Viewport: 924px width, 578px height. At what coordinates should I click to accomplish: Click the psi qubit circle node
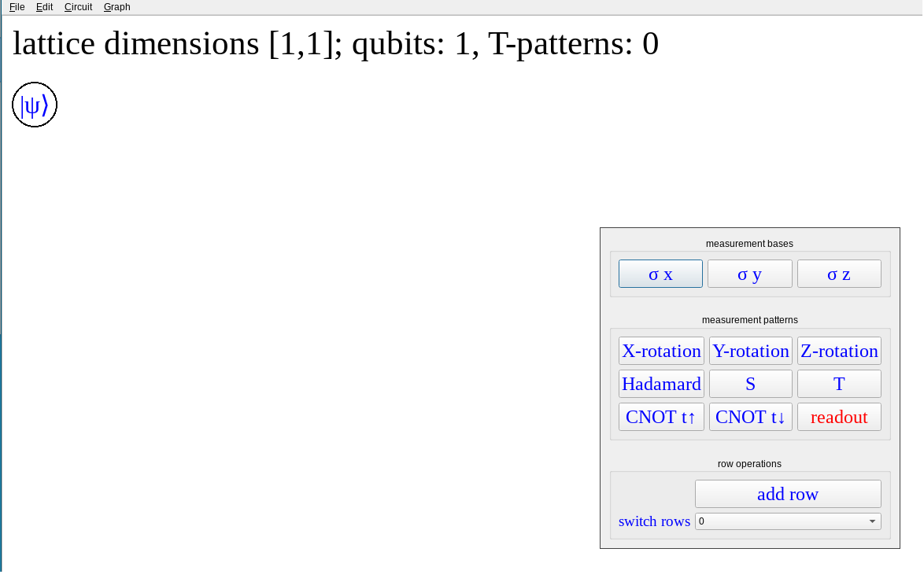(x=35, y=105)
